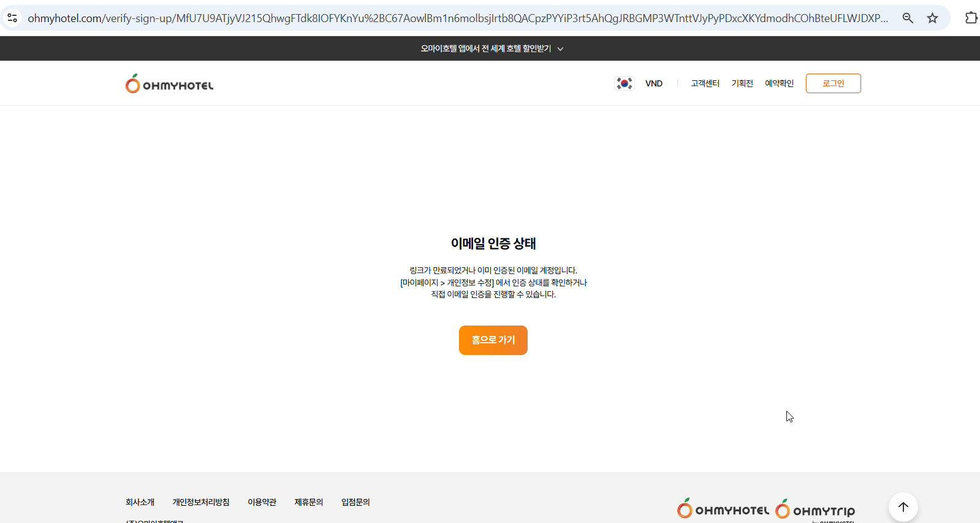Image resolution: width=980 pixels, height=523 pixels.
Task: Open 회사소개 footer link
Action: (x=140, y=502)
